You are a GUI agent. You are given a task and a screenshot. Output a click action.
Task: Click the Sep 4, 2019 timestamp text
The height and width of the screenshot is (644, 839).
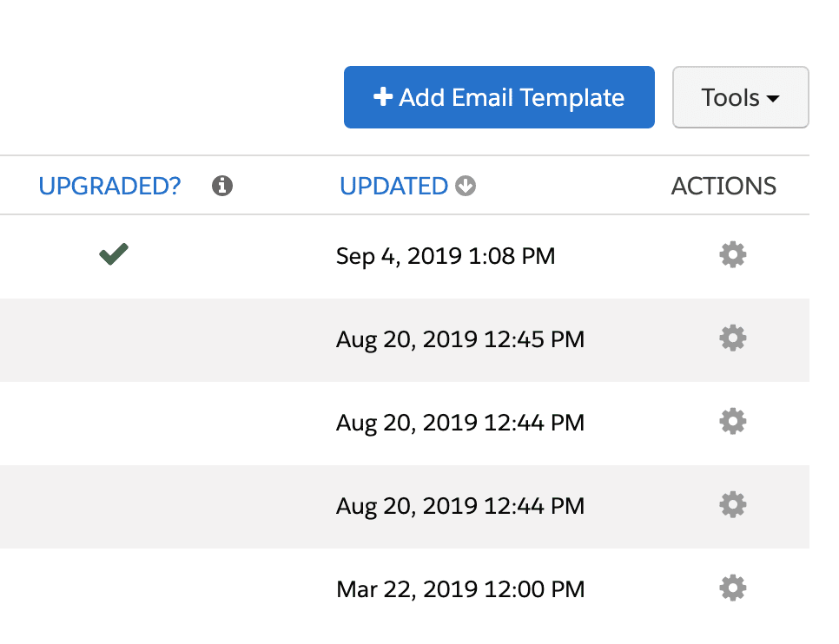(x=446, y=255)
